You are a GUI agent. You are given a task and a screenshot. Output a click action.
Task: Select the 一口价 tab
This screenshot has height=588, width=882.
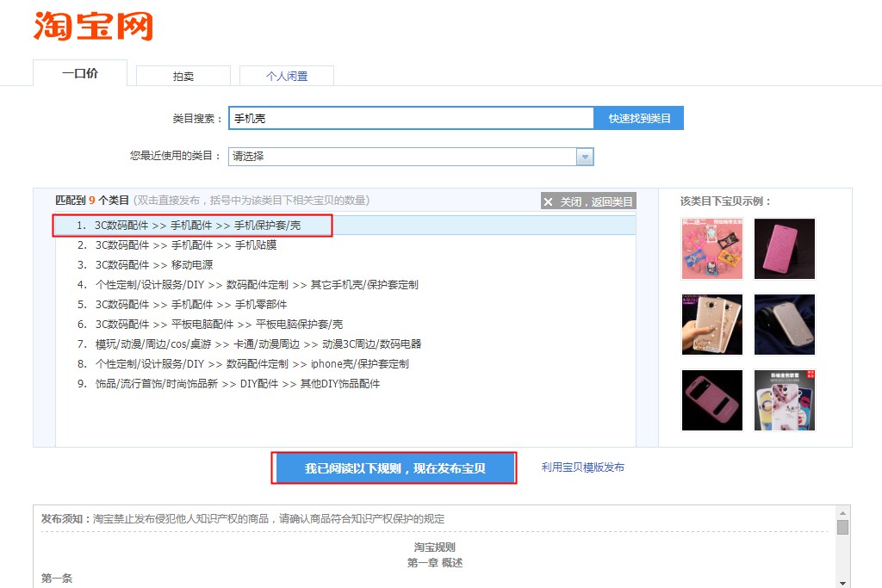coord(80,73)
